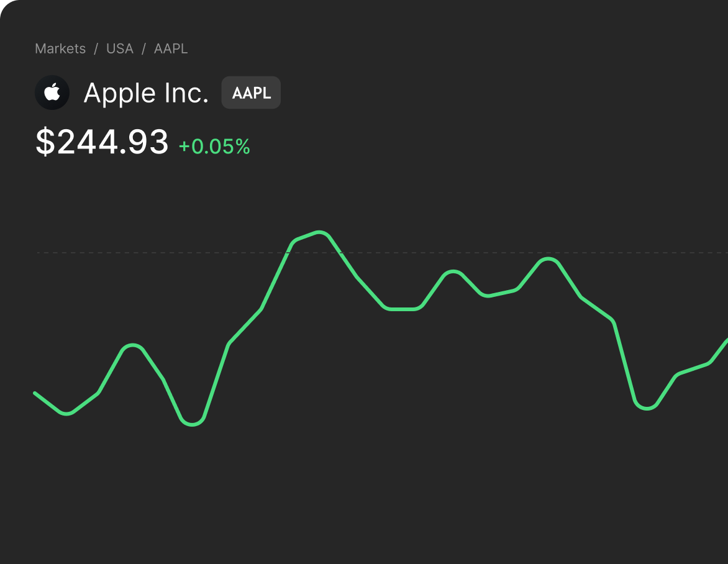Go to the USA breadcrumb
Viewport: 728px width, 564px height.
[120, 48]
